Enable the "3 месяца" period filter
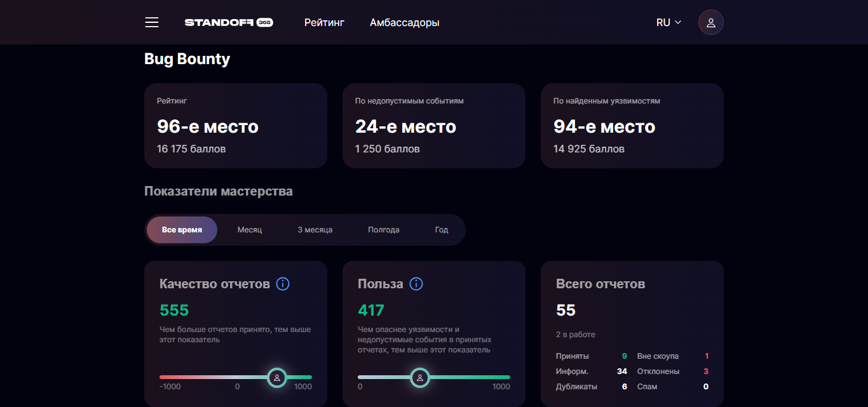This screenshot has width=868, height=407. click(x=314, y=230)
